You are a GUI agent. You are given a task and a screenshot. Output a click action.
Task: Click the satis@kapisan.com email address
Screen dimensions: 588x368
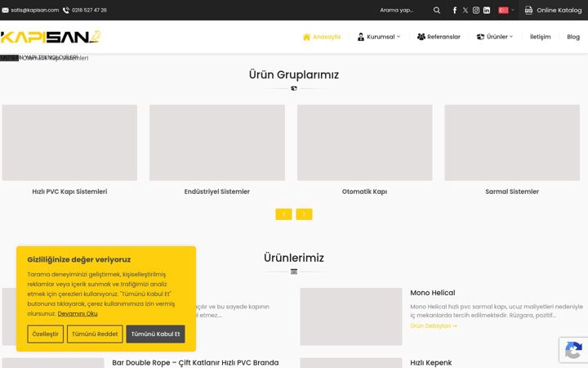(x=35, y=10)
